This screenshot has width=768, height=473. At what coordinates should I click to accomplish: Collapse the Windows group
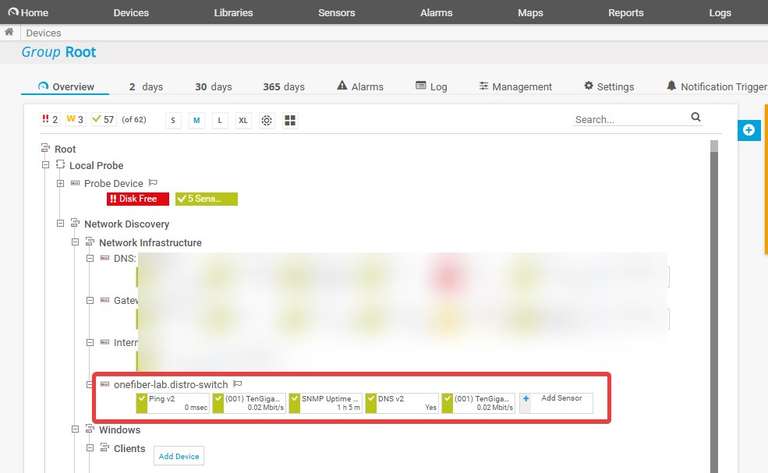[75, 429]
